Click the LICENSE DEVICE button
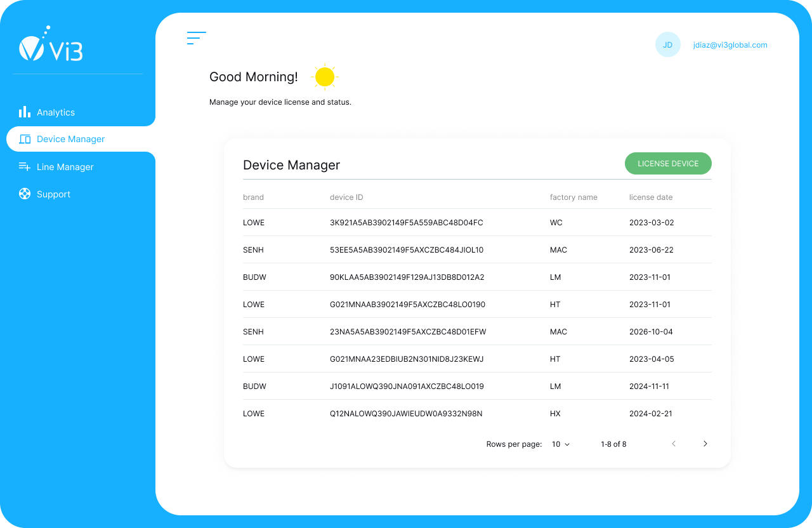The height and width of the screenshot is (528, 812). click(x=668, y=163)
